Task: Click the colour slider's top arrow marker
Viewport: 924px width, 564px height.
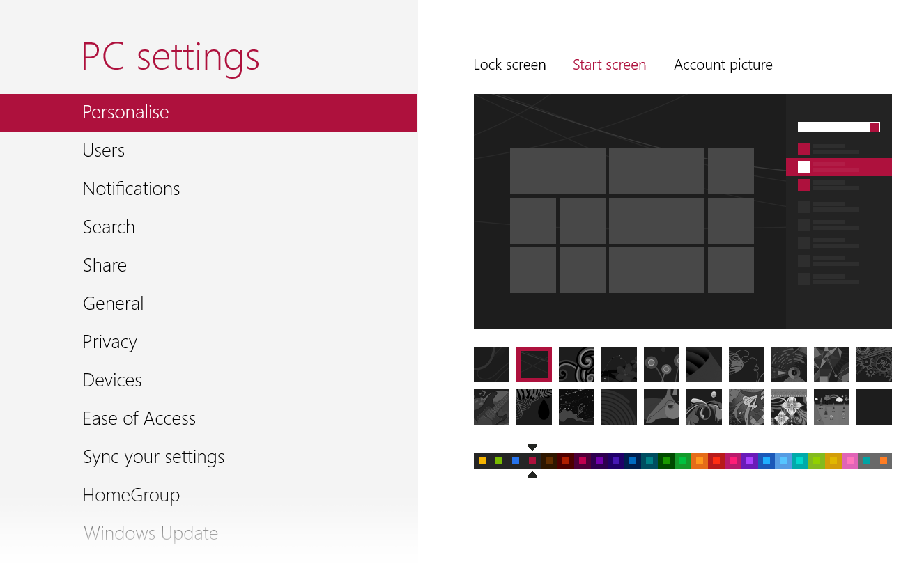Action: coord(532,447)
